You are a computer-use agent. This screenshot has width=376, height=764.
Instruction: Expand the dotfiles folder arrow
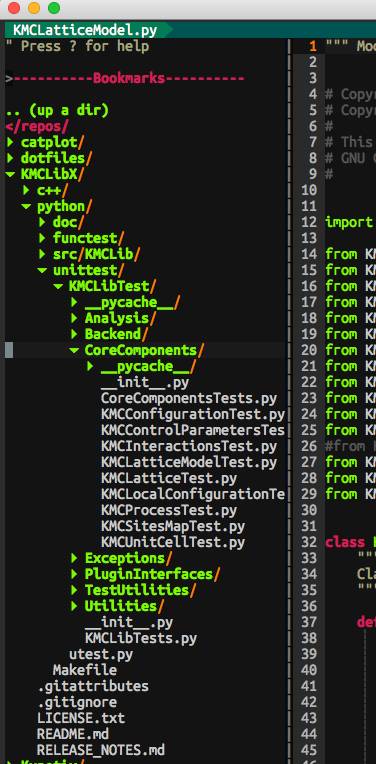(x=10, y=158)
